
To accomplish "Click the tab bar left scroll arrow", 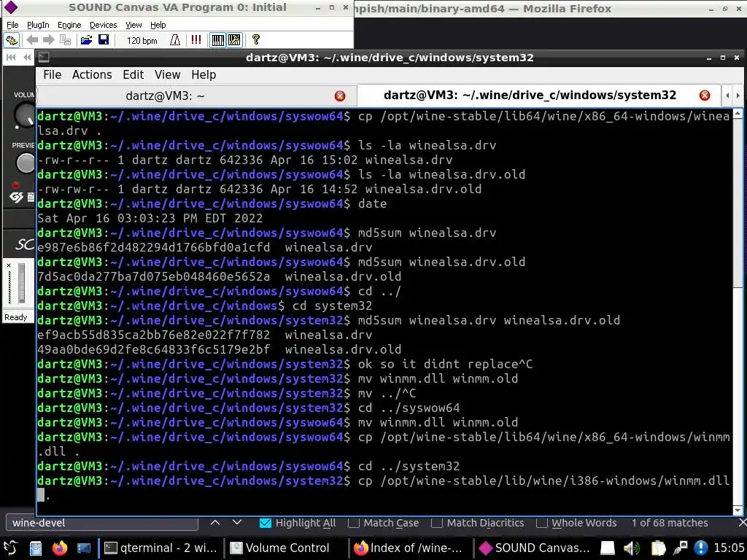I will coord(727,96).
